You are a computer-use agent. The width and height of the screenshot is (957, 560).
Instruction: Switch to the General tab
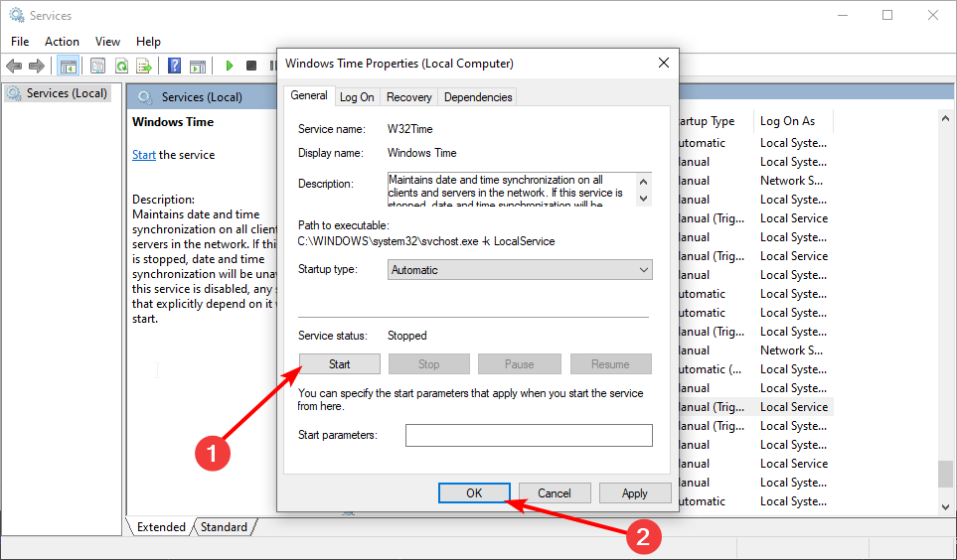coord(309,95)
